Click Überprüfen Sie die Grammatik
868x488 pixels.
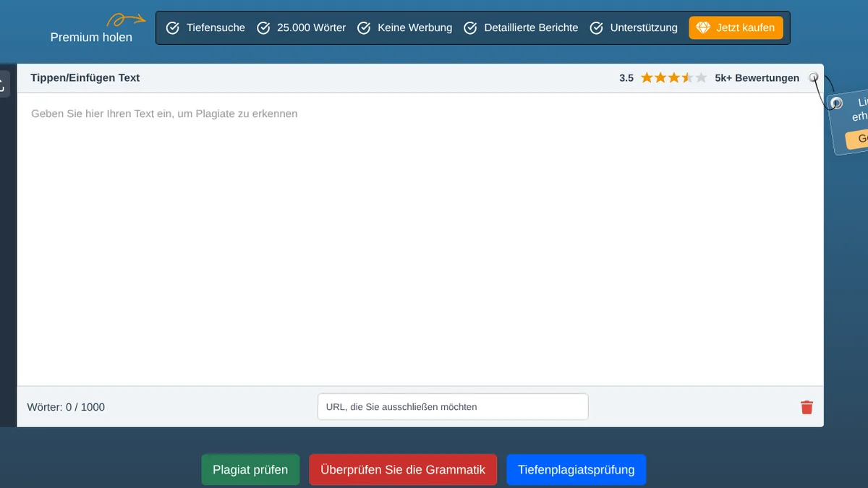click(x=403, y=470)
